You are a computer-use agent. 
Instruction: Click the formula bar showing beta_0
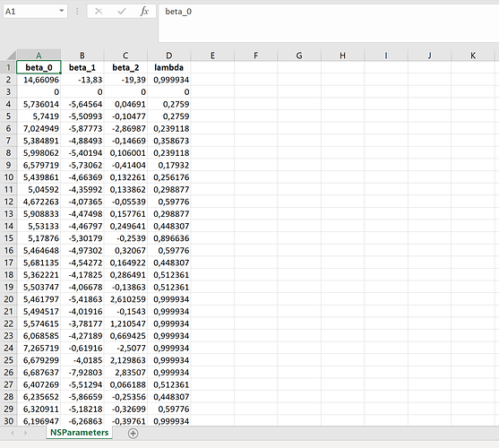pos(329,23)
